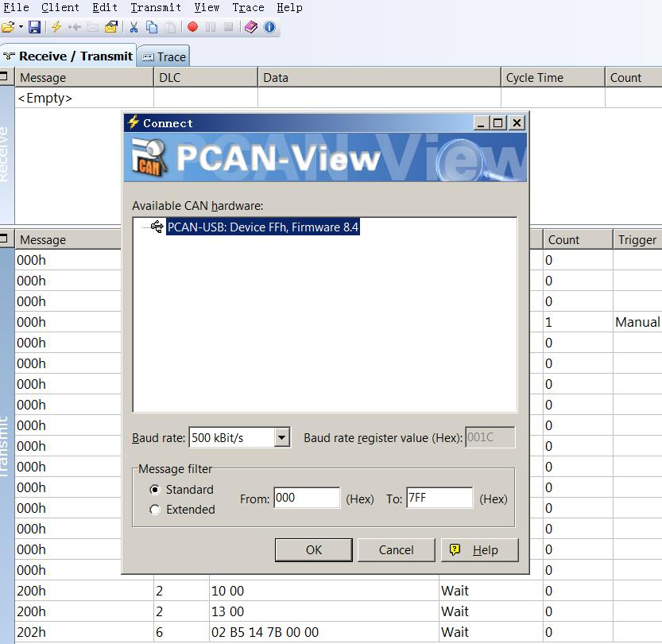Minimize the Connect dialog
The image size is (662, 644).
[x=481, y=123]
